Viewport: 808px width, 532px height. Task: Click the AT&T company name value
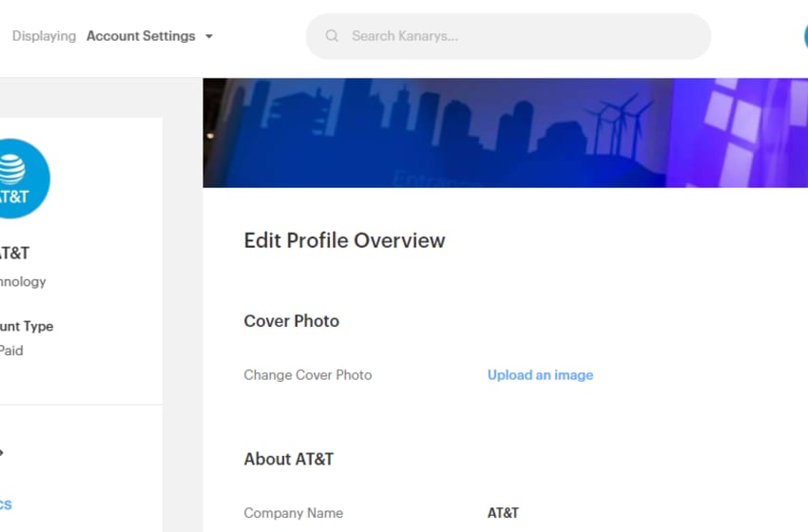[x=503, y=513]
